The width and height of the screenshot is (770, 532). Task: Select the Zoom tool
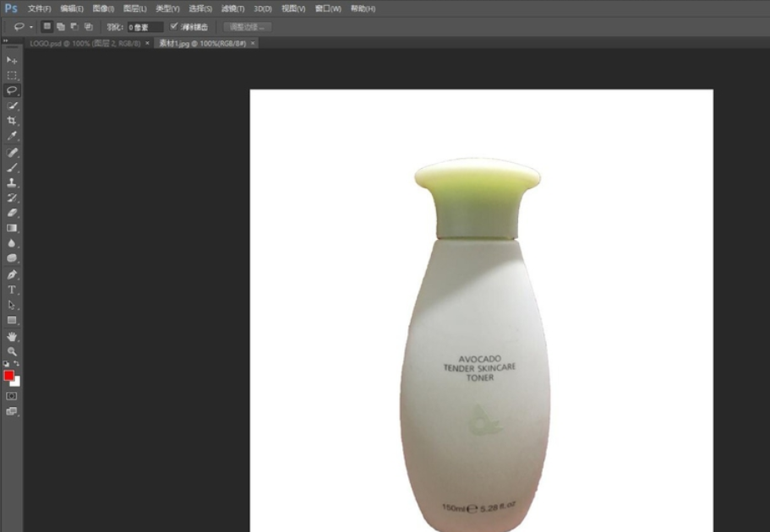click(x=12, y=351)
